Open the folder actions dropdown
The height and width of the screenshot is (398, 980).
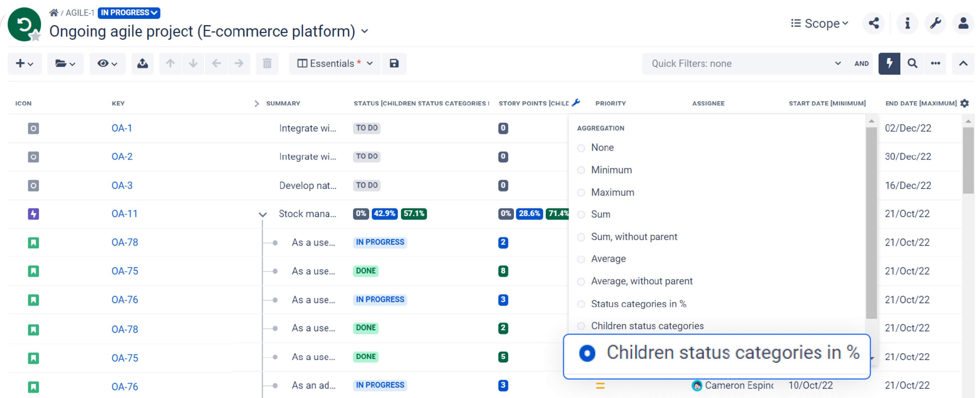(65, 63)
